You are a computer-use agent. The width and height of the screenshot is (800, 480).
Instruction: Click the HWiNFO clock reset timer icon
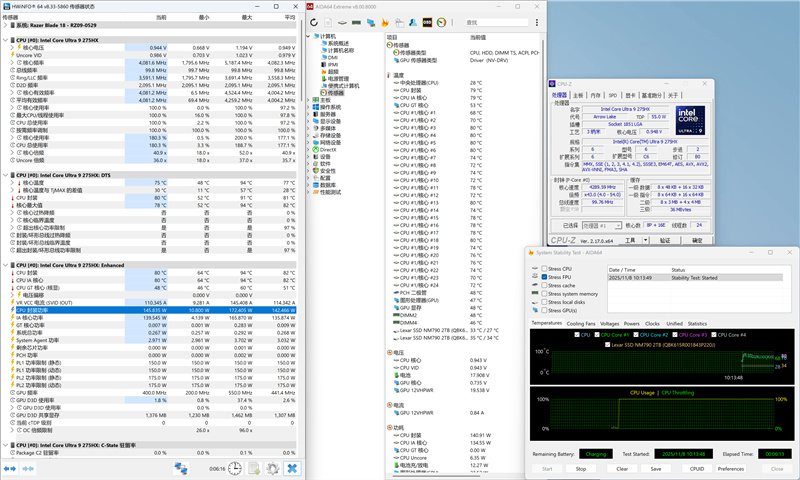point(235,467)
